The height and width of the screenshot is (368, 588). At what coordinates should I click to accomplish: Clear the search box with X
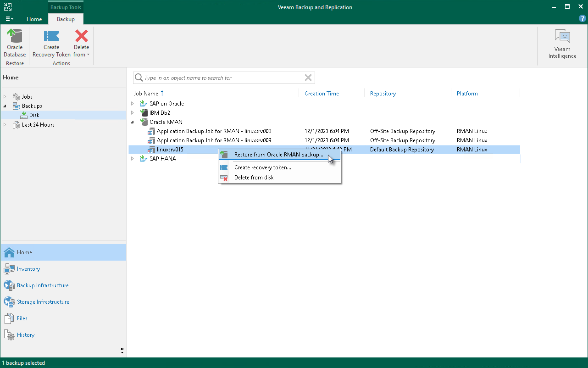[x=308, y=78]
